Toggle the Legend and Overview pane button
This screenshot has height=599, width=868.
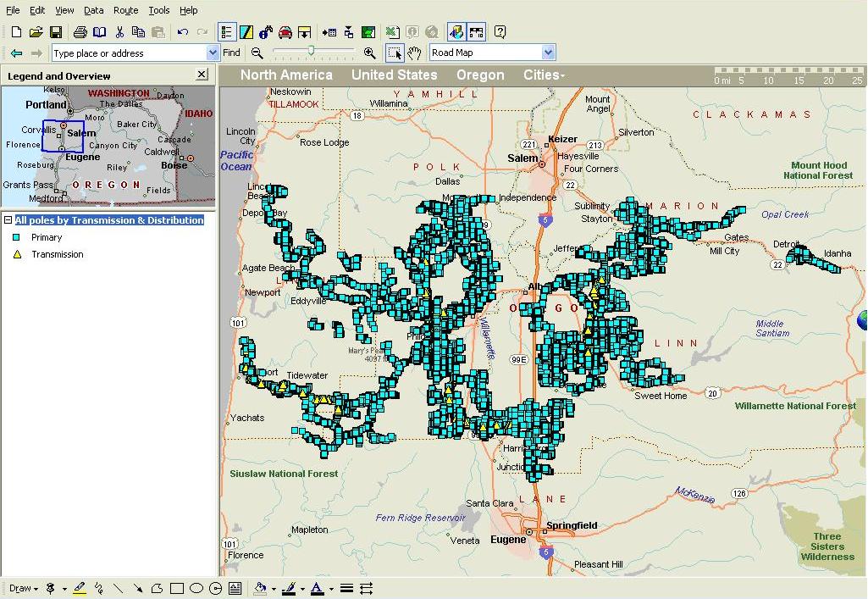pos(226,32)
